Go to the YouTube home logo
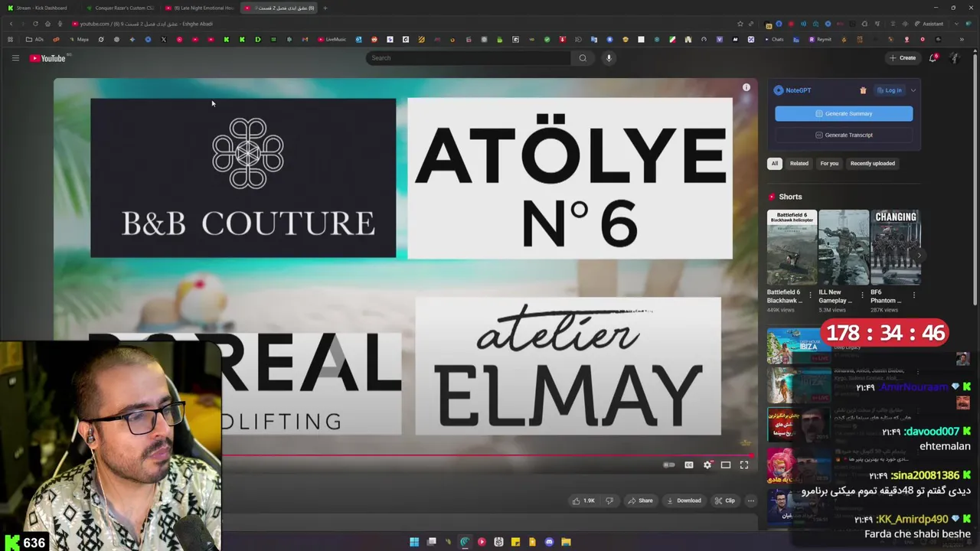 point(48,58)
